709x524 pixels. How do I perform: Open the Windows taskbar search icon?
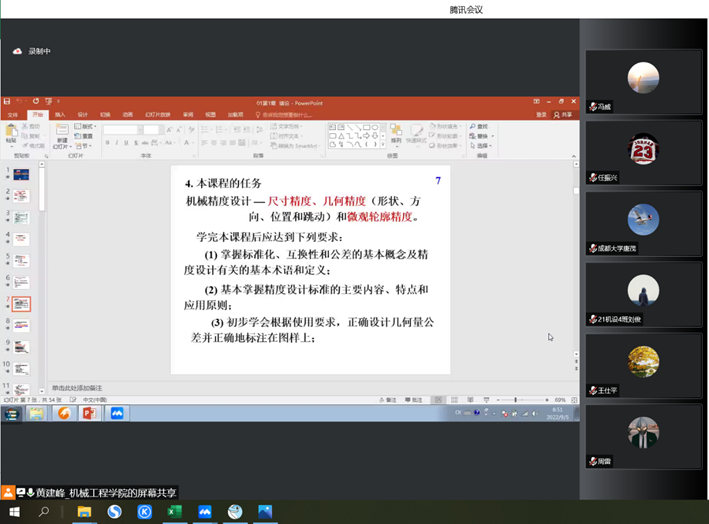44,511
